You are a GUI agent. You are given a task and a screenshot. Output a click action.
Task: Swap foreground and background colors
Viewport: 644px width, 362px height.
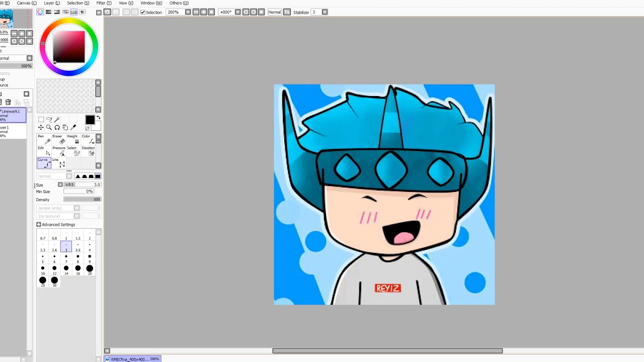coord(99,118)
